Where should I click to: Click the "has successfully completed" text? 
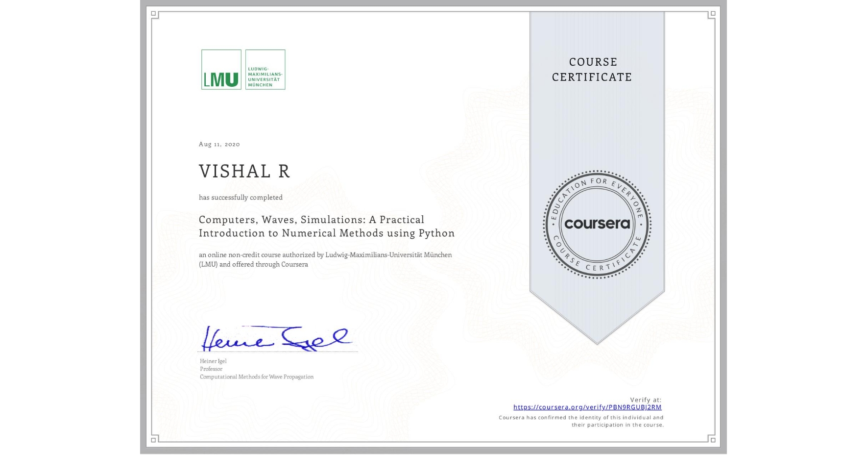pyautogui.click(x=241, y=197)
